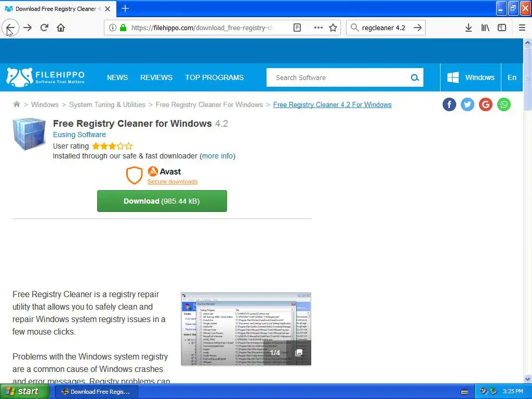Click the Download Free Regis... taskbar button
Image resolution: width=532 pixels, height=399 pixels.
(96, 392)
